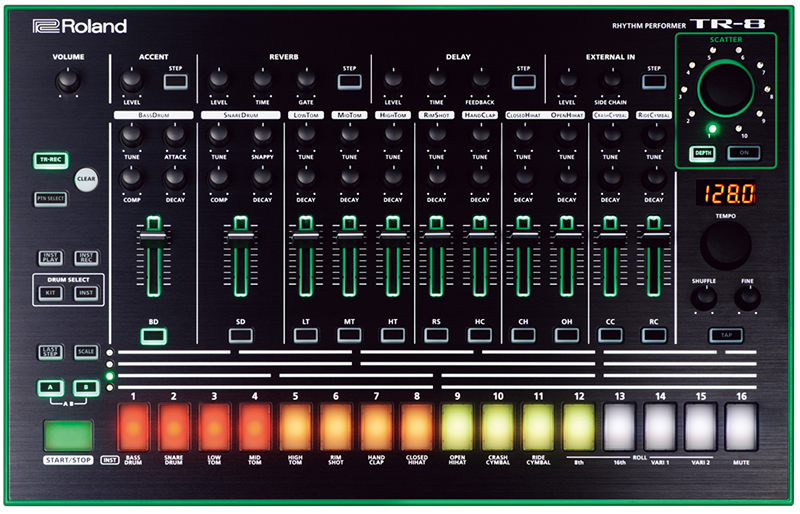This screenshot has height=514, width=800.
Task: Click the Ride Cymbal level fader
Action: [x=654, y=234]
